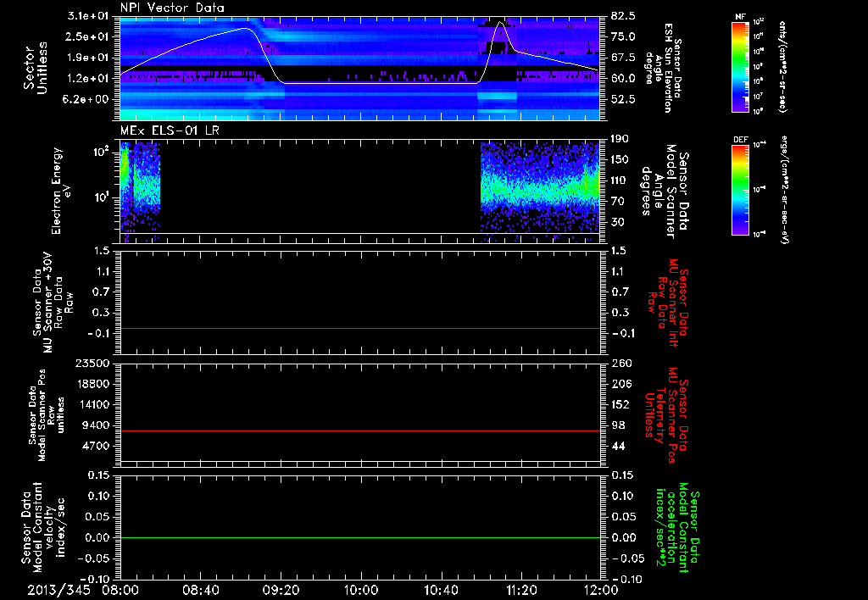Screen dimensions: 868x600
Task: Click the Model Scanner Pos Raw unitless title
Action: click(47, 415)
